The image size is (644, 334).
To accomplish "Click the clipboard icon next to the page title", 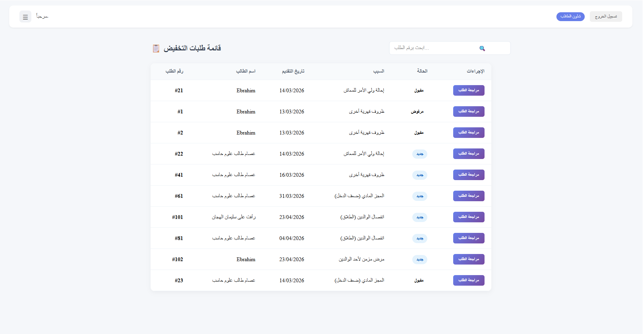I will tap(156, 48).
